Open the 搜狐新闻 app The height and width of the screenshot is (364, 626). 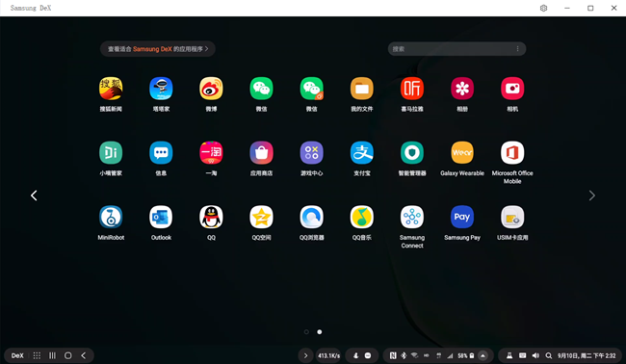tap(111, 89)
